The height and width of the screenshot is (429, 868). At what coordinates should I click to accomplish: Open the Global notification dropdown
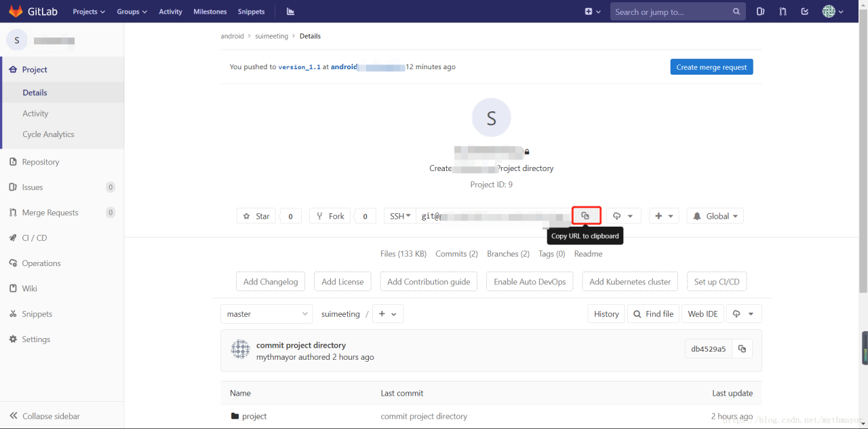(715, 216)
